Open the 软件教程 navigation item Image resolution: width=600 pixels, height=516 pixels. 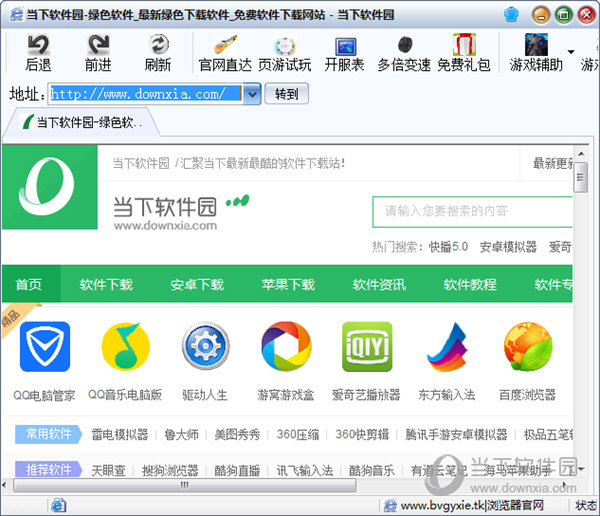tap(470, 284)
